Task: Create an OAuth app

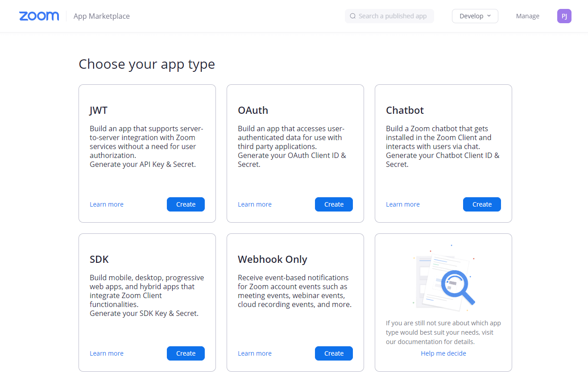Action: [334, 204]
